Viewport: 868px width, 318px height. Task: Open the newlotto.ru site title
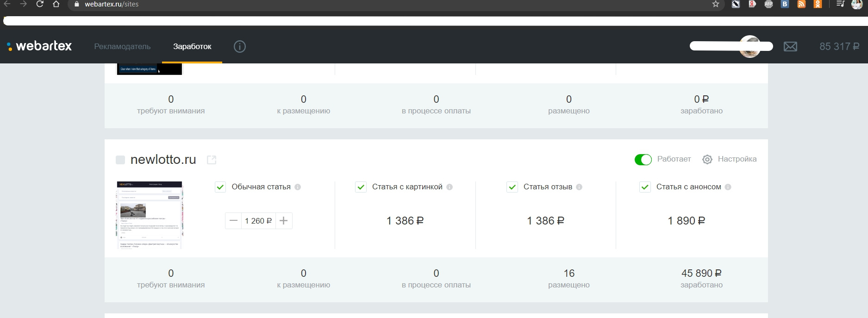[x=163, y=160]
